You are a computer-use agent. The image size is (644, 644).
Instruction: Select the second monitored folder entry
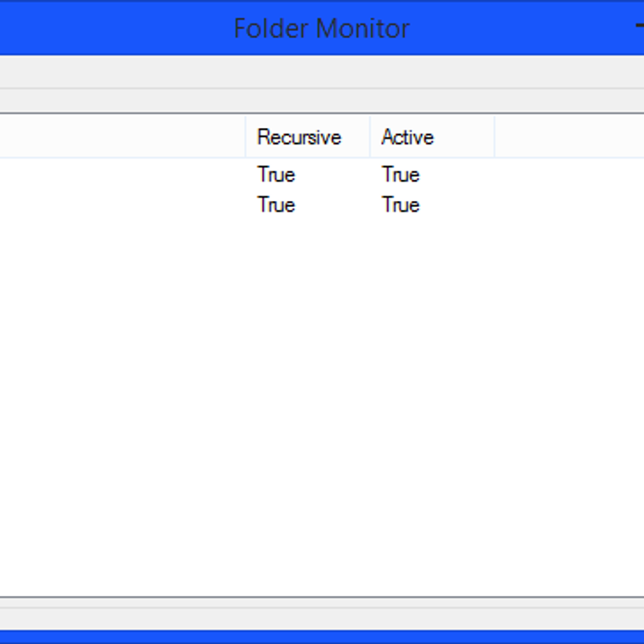point(123,204)
